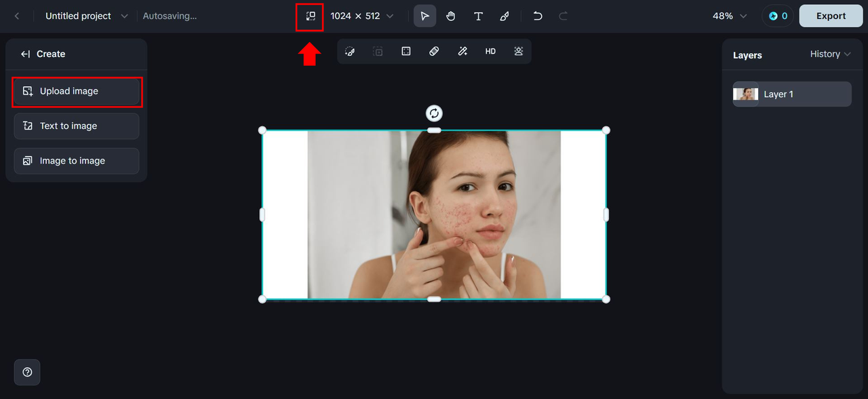The height and width of the screenshot is (399, 868).
Task: Click Image to image button
Action: [77, 161]
